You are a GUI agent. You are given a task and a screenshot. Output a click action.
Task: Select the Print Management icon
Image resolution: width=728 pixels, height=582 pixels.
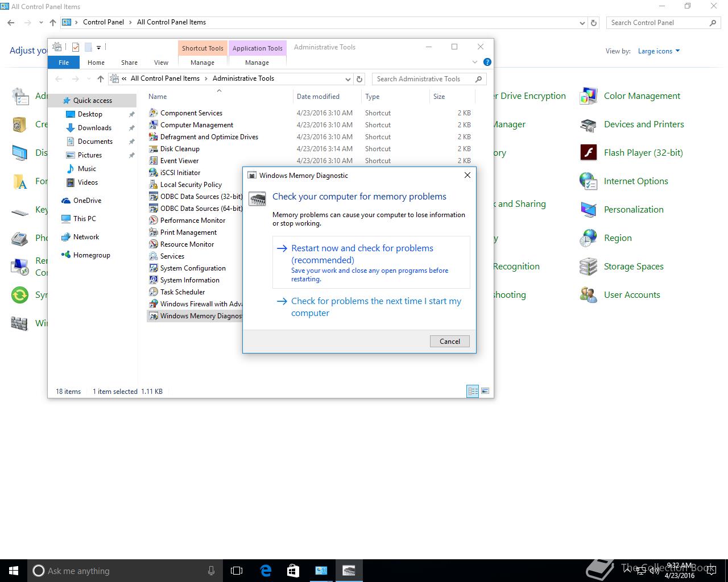click(x=153, y=232)
